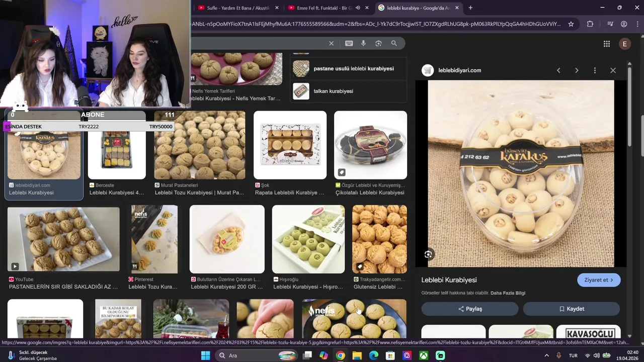
Task: Open the BU KADAR KOLAY OLDUĞUNU thumbnail
Action: (x=118, y=319)
